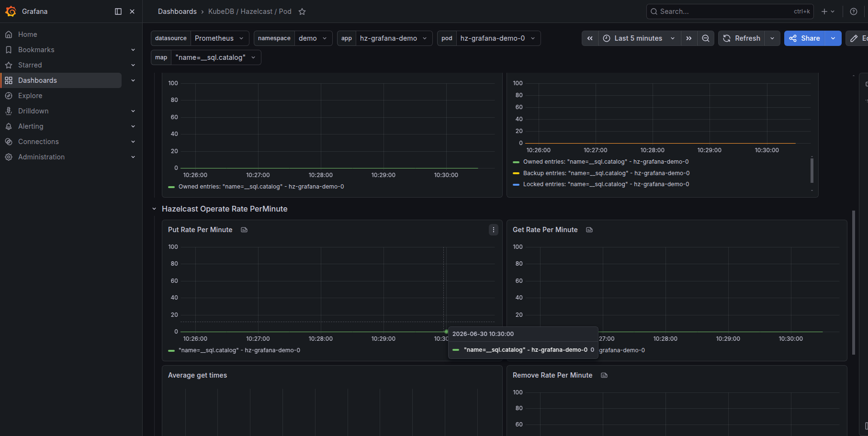Open Starred in the sidebar
This screenshot has width=868, height=436.
30,65
